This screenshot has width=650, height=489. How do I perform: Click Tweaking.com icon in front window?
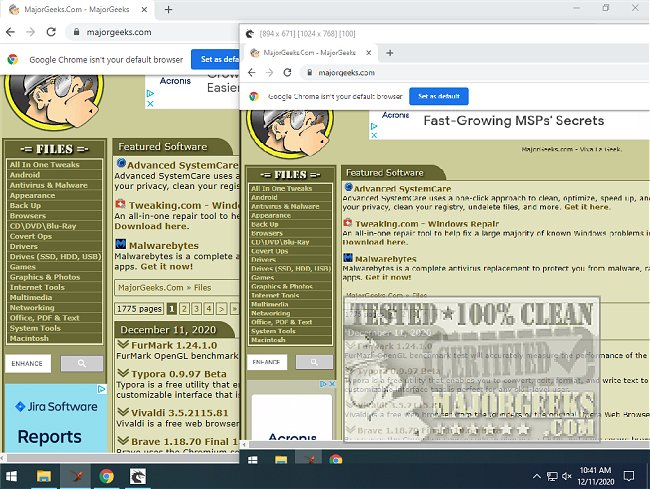(x=348, y=223)
